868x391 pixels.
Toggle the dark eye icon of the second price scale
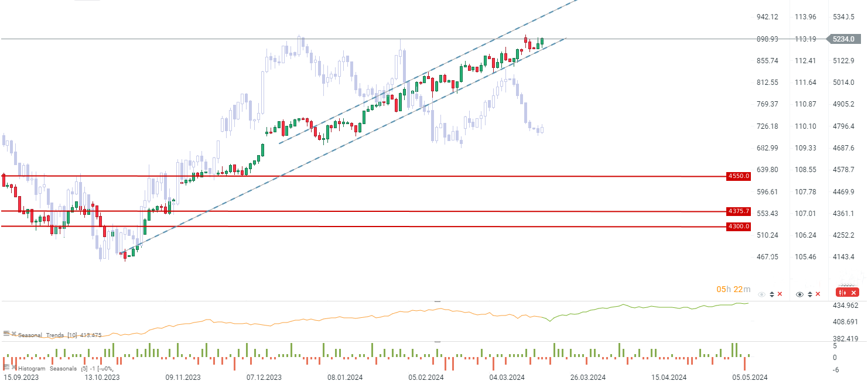click(799, 294)
